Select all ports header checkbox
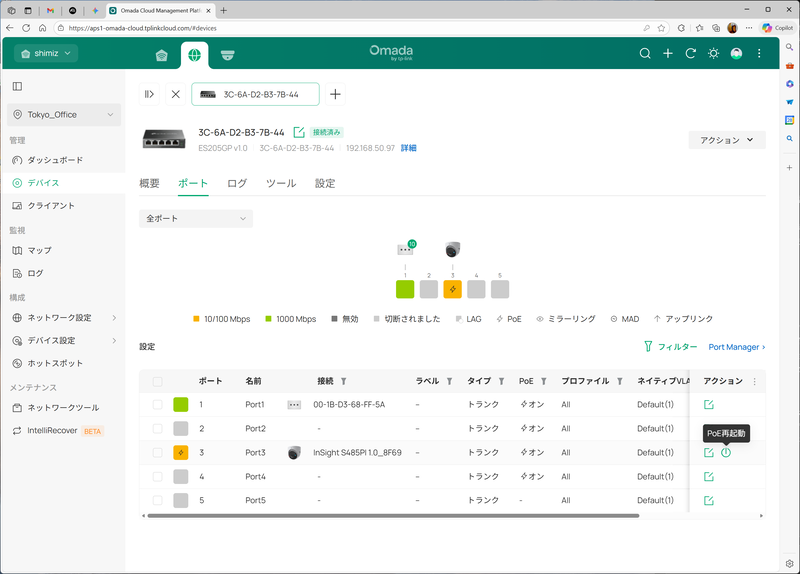This screenshot has width=800, height=574. click(158, 382)
